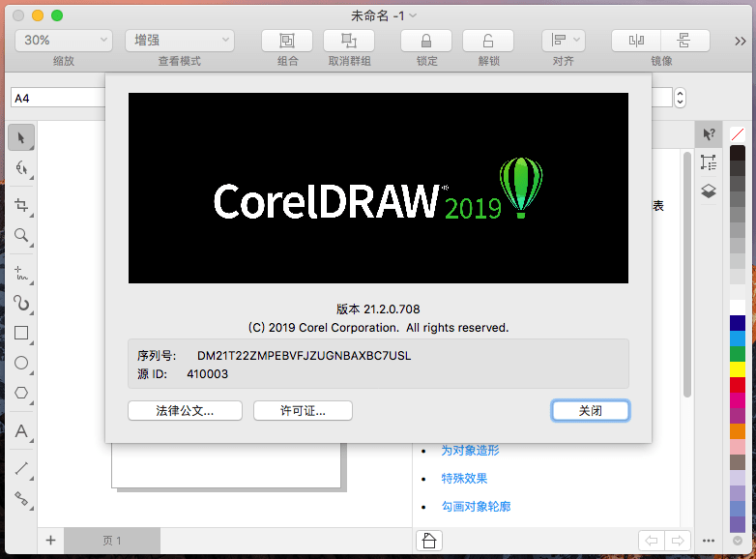Pick the yellow color swatch
The width and height of the screenshot is (756, 559).
point(738,369)
